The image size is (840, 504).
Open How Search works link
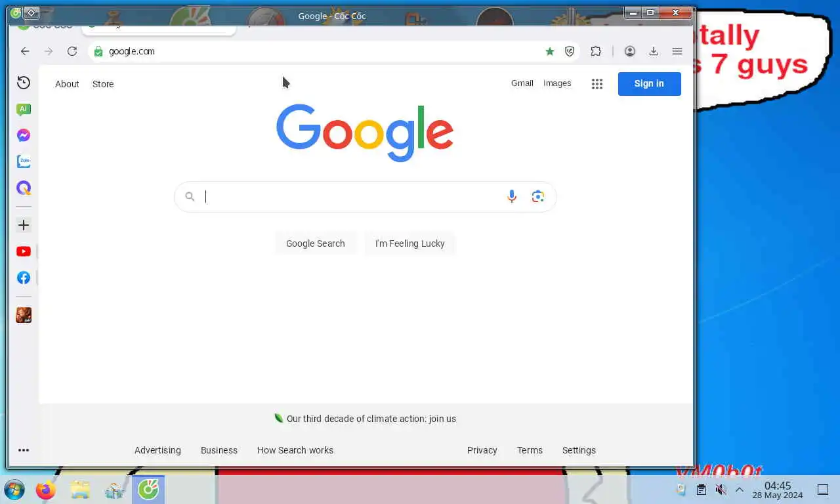pos(295,450)
